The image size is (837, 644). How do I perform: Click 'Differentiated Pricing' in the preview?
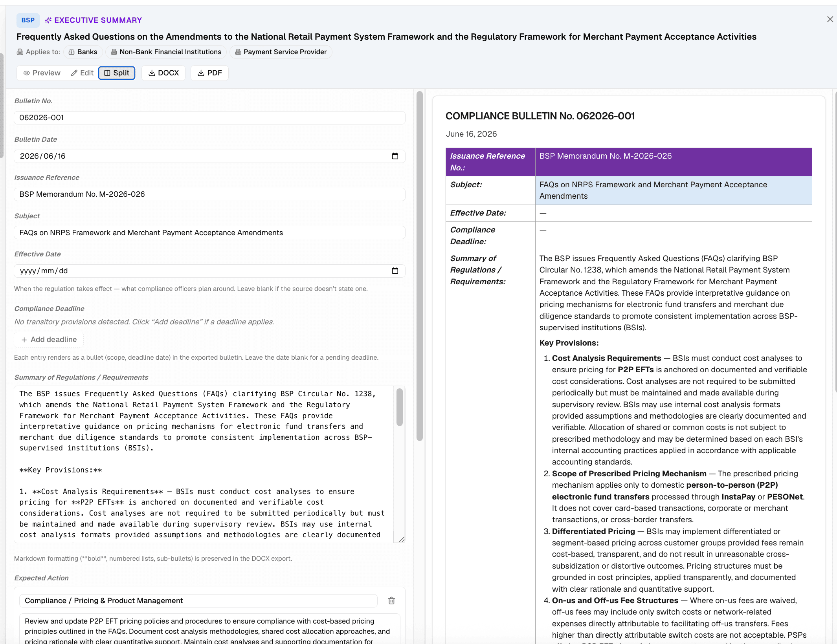(593, 531)
